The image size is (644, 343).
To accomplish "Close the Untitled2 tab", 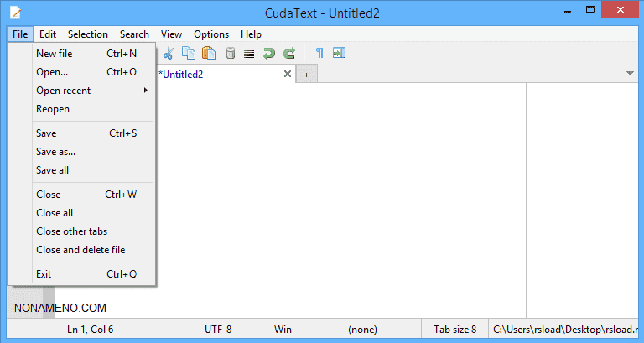I will pyautogui.click(x=288, y=74).
